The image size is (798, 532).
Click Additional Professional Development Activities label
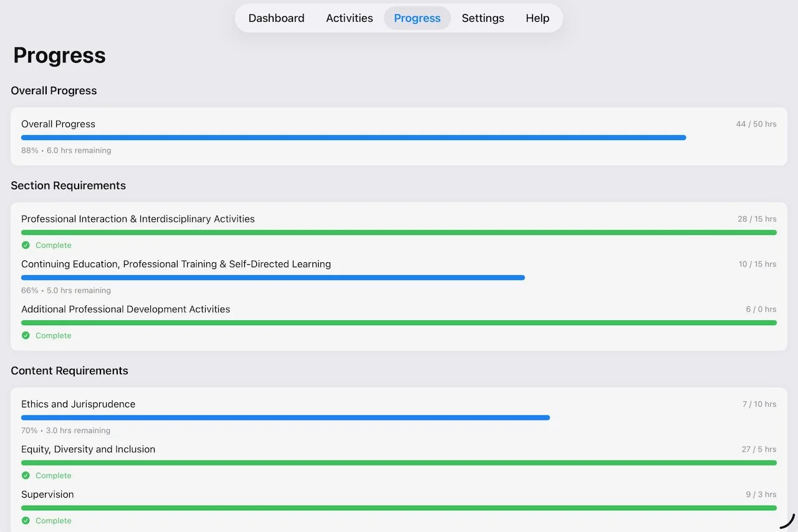tap(125, 310)
